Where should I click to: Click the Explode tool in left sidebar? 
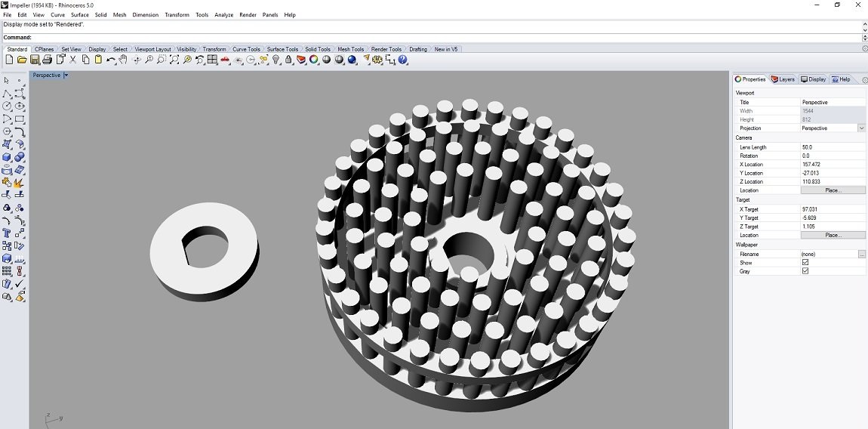[20, 182]
